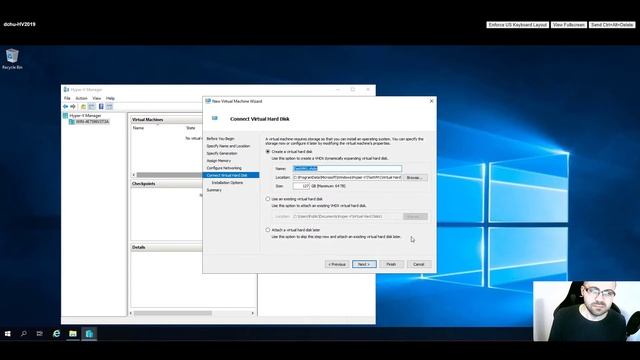640x360 pixels.
Task: Click the Cancel button in the wizard
Action: click(x=419, y=264)
